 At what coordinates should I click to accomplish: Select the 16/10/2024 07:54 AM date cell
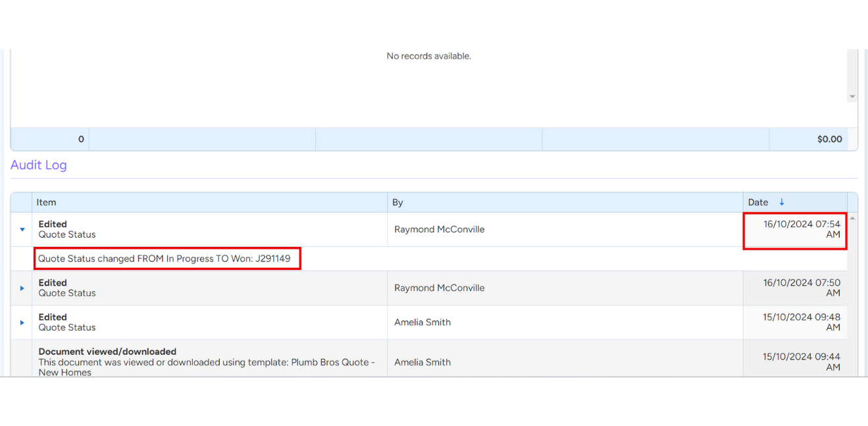coord(802,229)
